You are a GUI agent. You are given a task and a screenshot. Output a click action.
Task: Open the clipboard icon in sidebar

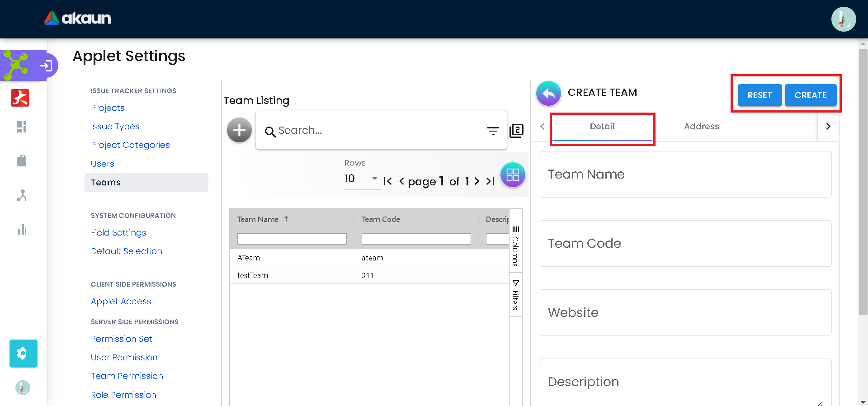pyautogui.click(x=22, y=161)
